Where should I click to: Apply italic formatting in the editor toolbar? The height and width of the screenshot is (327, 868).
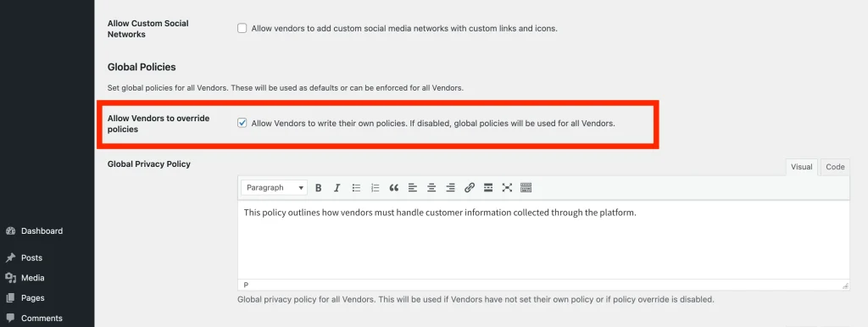[337, 188]
